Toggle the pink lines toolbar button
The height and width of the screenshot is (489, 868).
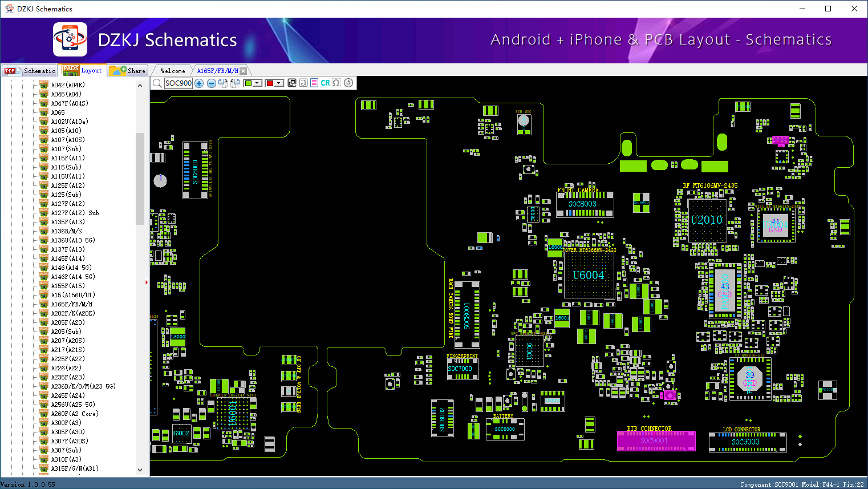click(314, 83)
